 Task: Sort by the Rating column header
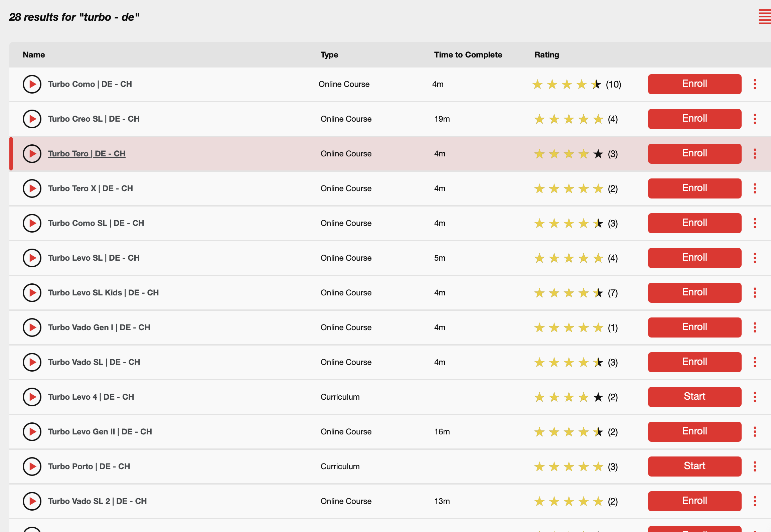click(547, 55)
